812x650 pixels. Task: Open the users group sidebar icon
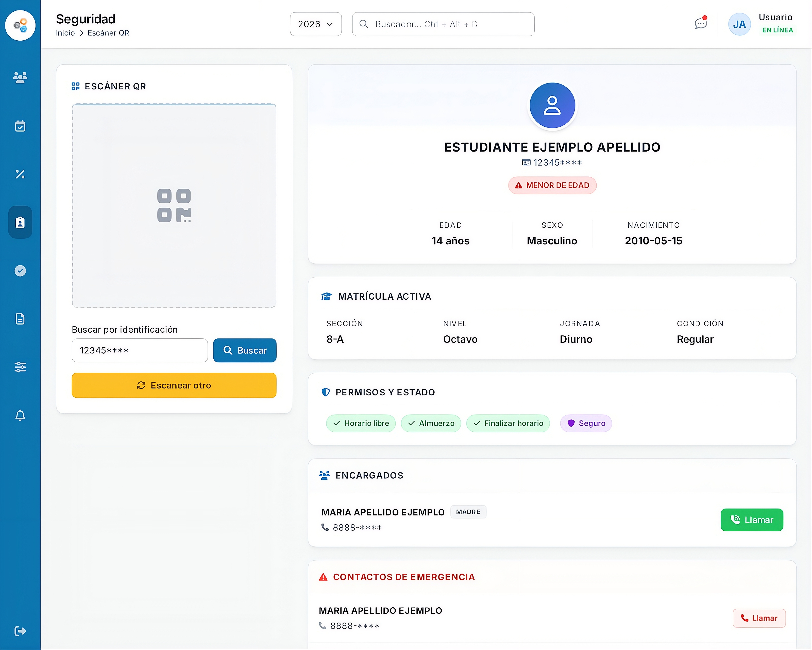tap(20, 78)
